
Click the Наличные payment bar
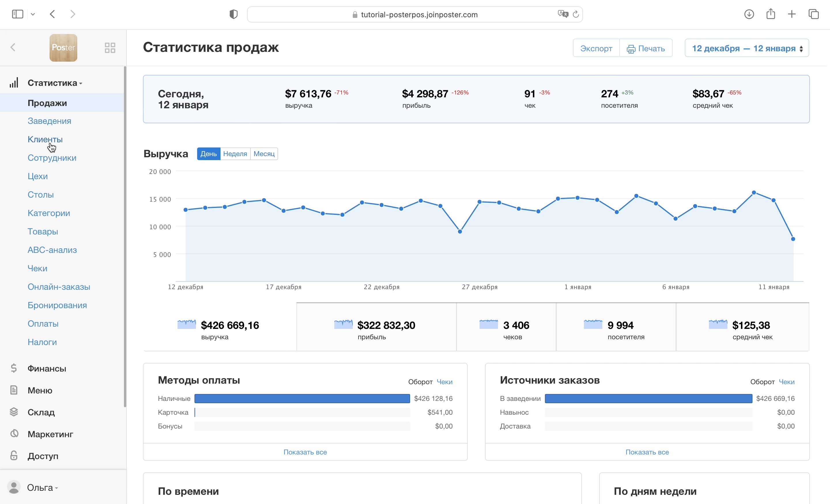point(302,399)
